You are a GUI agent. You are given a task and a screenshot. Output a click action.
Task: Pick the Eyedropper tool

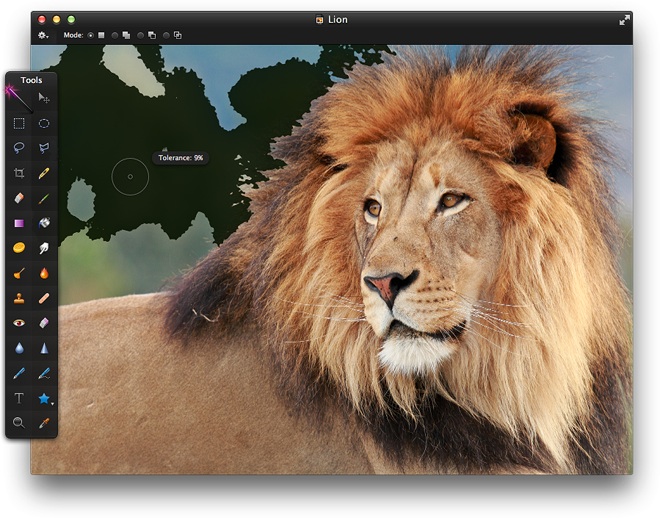click(x=44, y=423)
